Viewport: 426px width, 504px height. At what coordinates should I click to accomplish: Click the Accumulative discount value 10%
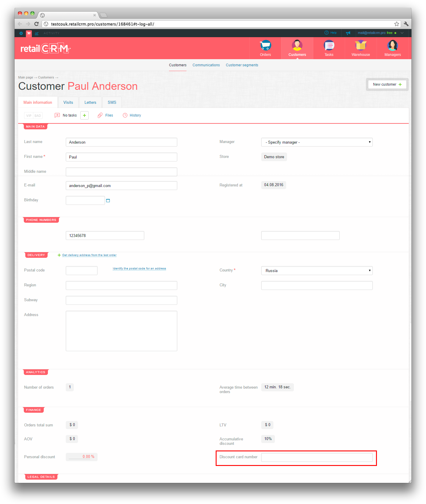268,439
